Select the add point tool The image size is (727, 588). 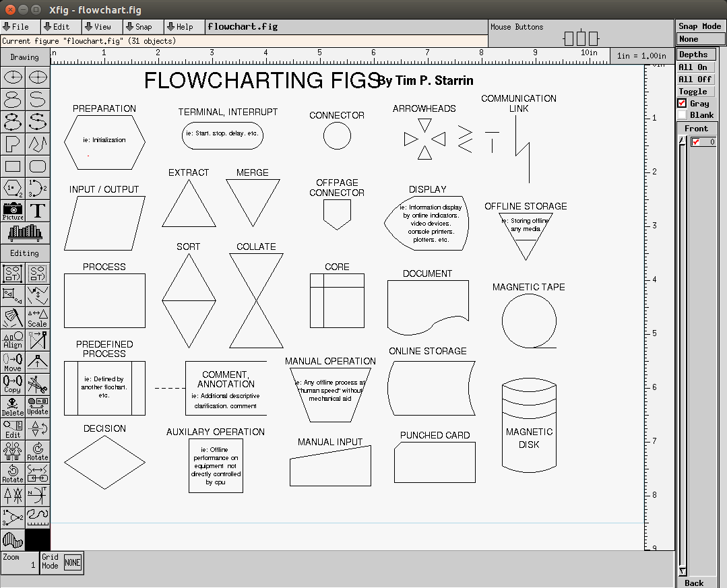click(38, 362)
